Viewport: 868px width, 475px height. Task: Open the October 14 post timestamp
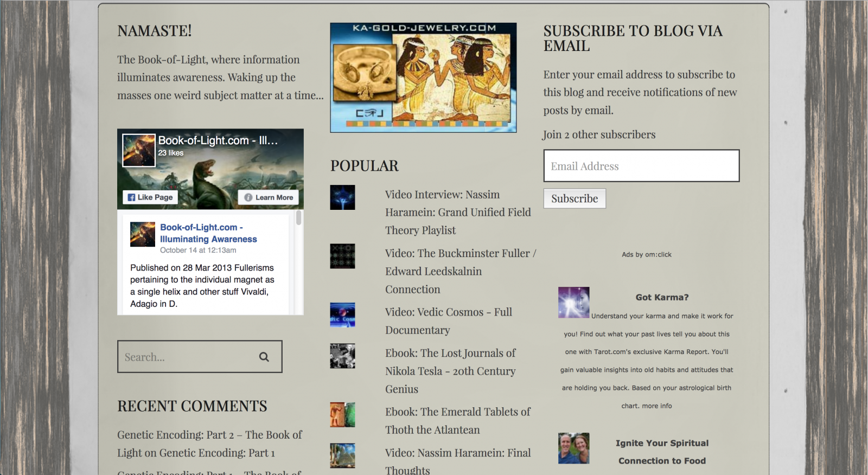(x=198, y=250)
